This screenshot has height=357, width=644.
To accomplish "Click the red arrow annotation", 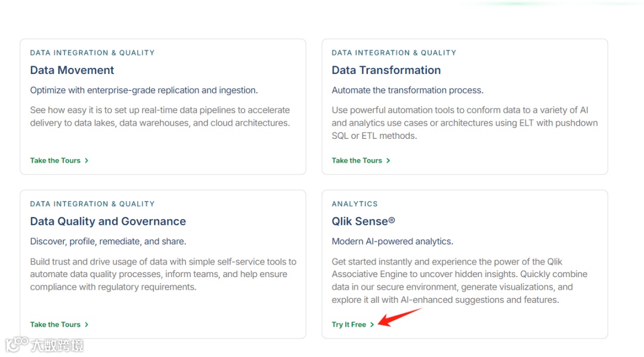I will tap(400, 316).
